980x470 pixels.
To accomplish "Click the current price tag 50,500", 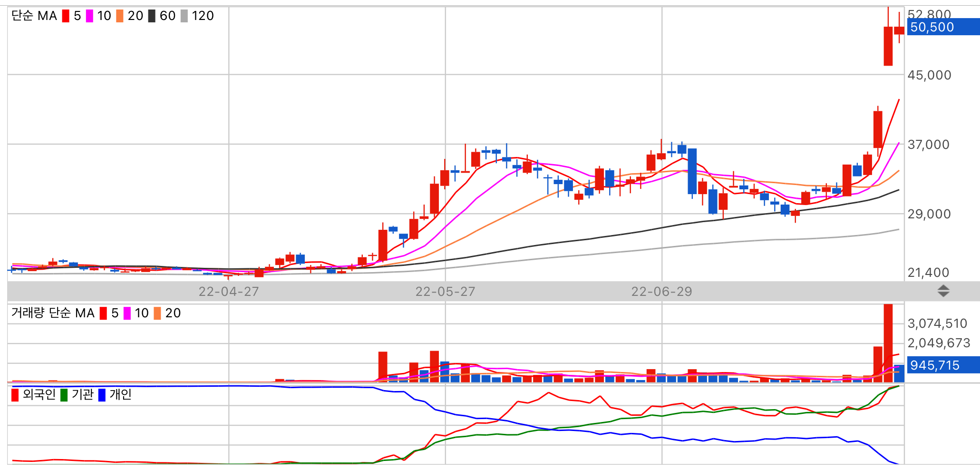I will pos(943,27).
